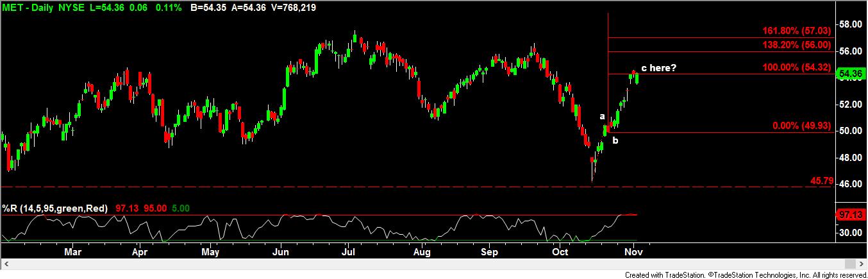Click the 161.80% (57.03) Fibonacci label
Screen dimensions: 868x279
[x=797, y=31]
